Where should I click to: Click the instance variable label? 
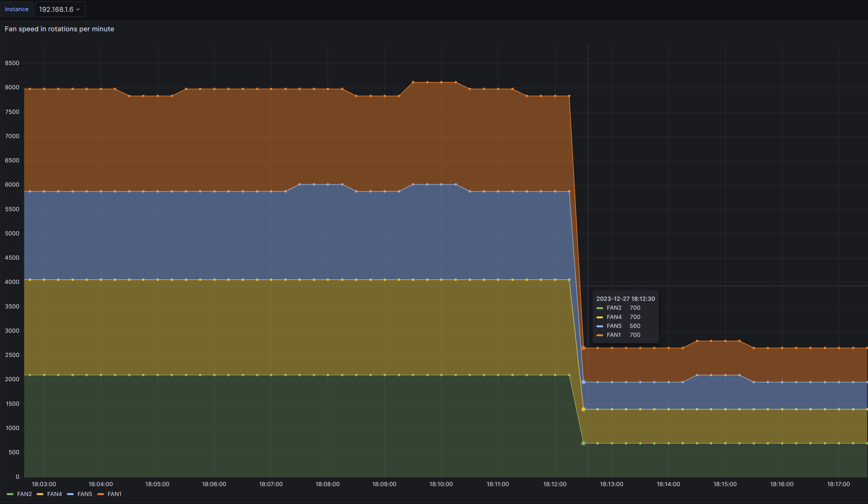point(17,9)
